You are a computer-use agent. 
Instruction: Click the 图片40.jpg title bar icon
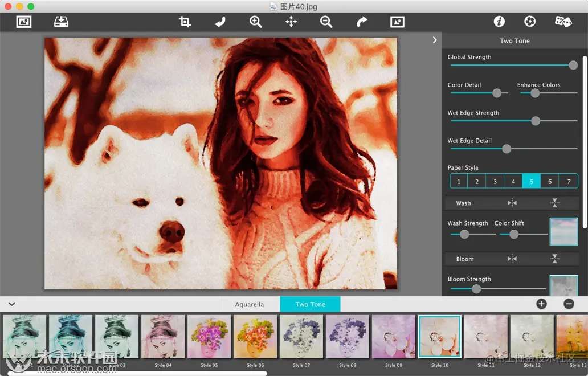(x=273, y=6)
